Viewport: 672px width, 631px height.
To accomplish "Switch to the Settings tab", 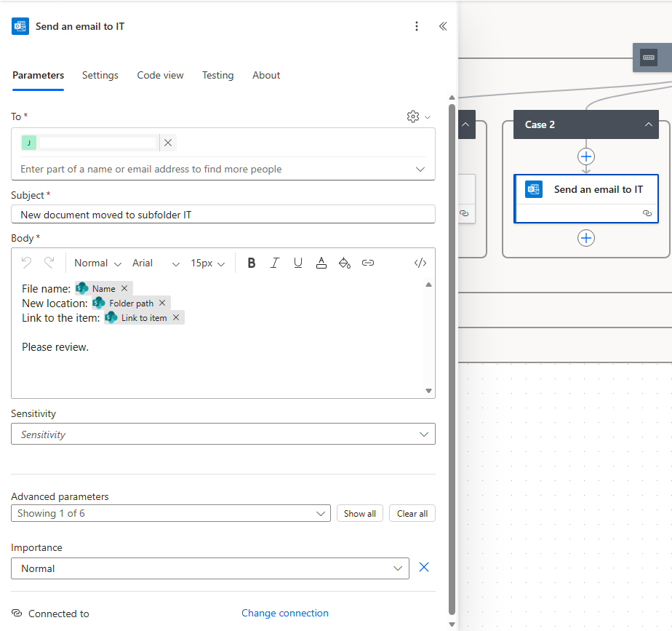I will point(100,75).
